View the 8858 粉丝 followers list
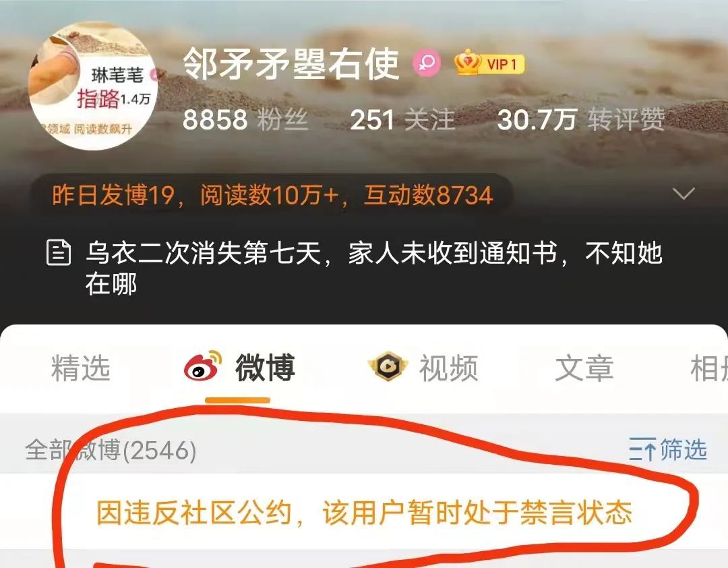 245,119
